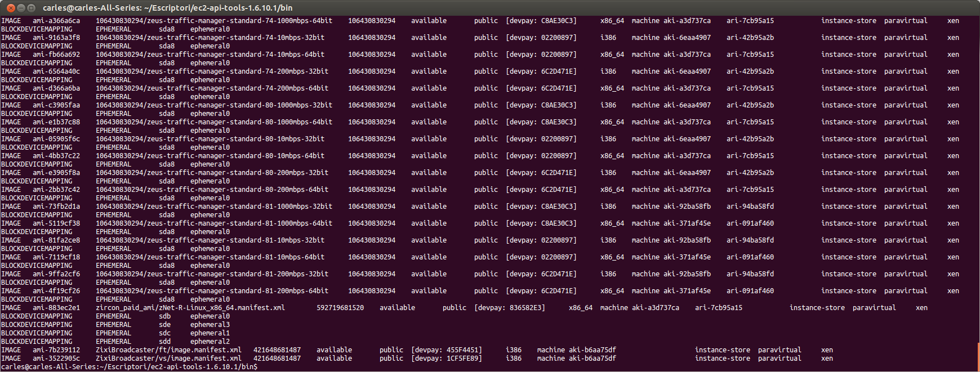Select image ID ami-7b239112

(x=56, y=350)
